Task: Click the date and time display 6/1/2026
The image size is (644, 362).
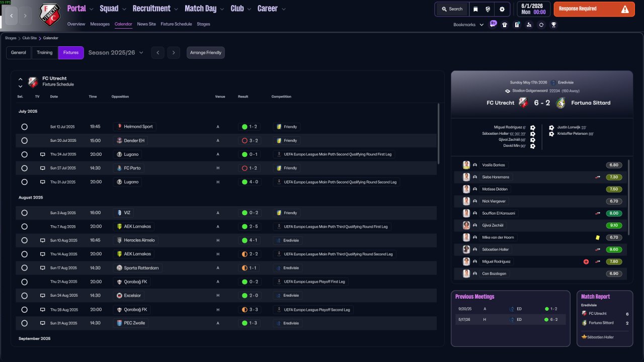Action: pyautogui.click(x=533, y=9)
